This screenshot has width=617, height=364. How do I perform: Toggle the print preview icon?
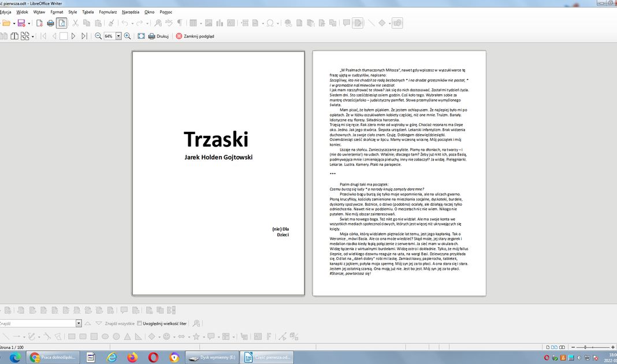pyautogui.click(x=61, y=23)
